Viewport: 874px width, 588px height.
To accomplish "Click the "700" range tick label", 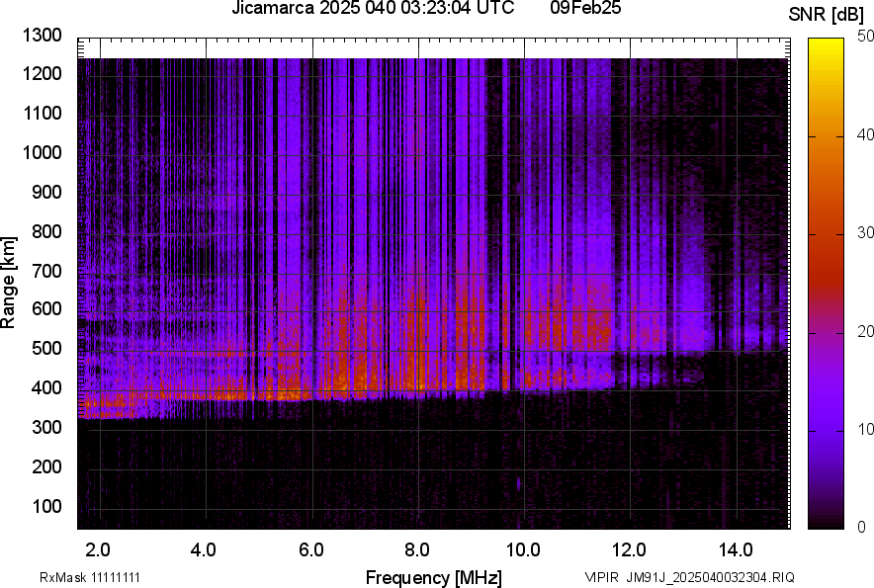I will (47, 271).
